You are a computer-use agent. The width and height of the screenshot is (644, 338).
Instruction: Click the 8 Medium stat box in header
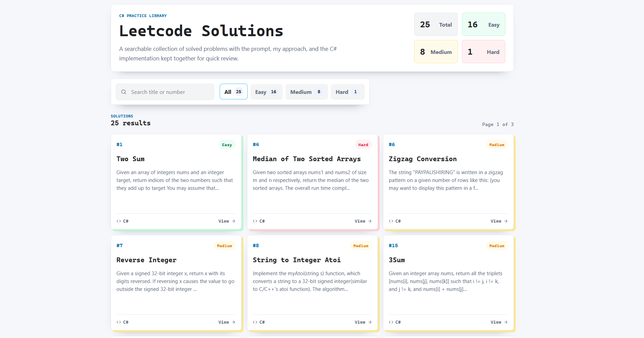tap(436, 52)
